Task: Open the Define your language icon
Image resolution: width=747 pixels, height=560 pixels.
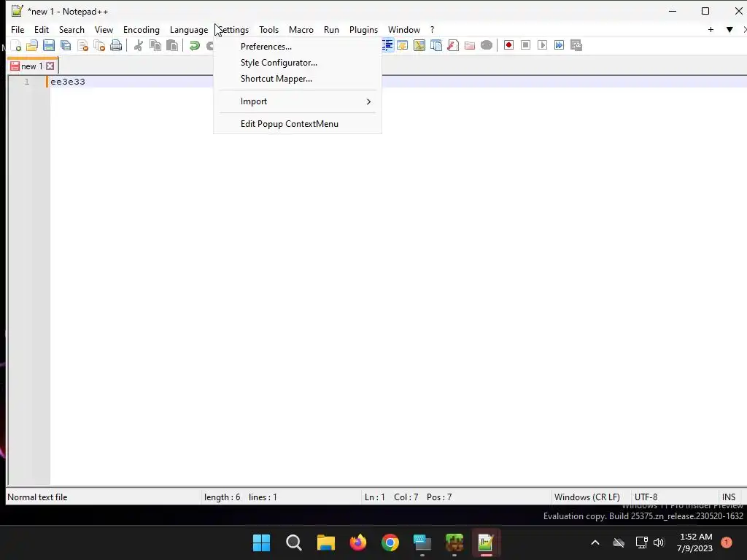Action: pos(403,45)
